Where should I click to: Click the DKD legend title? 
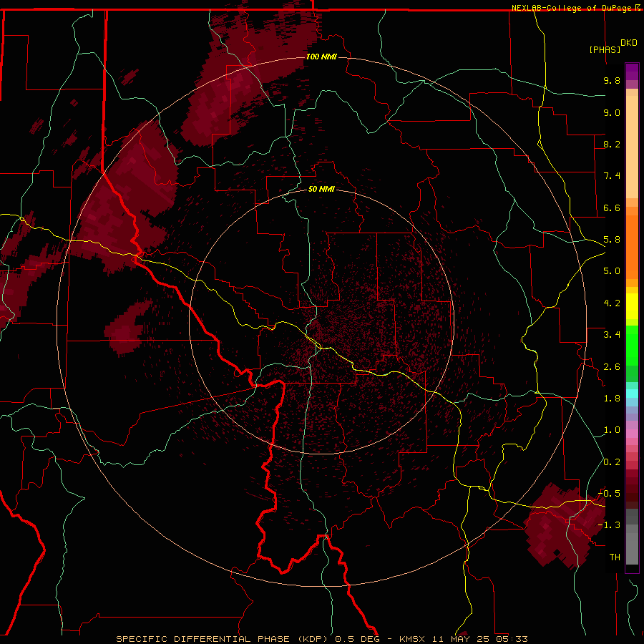[629, 43]
